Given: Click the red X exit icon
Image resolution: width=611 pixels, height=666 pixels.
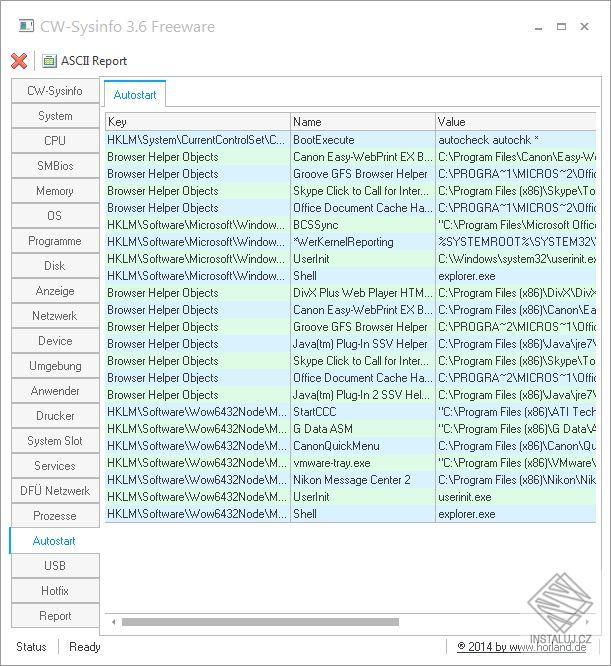Looking at the screenshot, I should (19, 61).
